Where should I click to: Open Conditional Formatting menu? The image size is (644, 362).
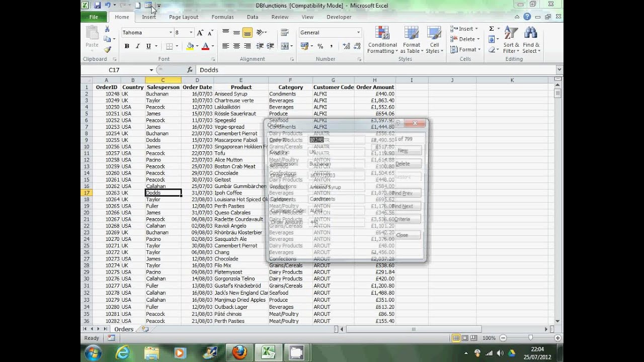[x=382, y=40]
